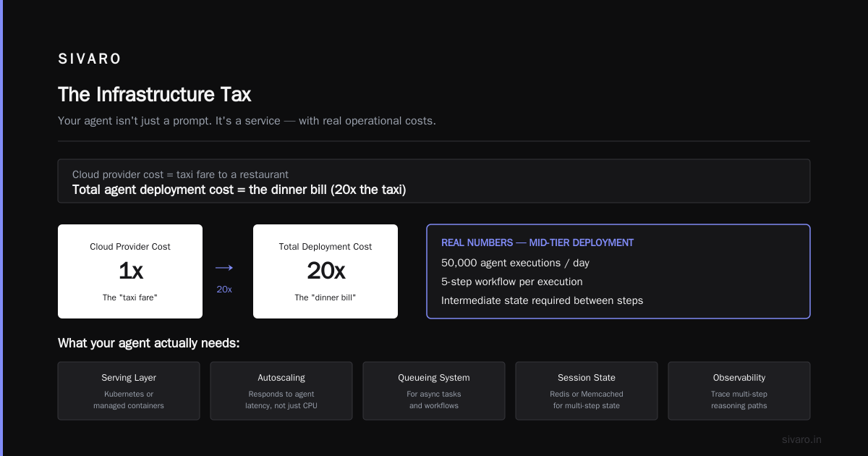
Task: Open the Total Deployment Cost 20x card
Action: (325, 271)
